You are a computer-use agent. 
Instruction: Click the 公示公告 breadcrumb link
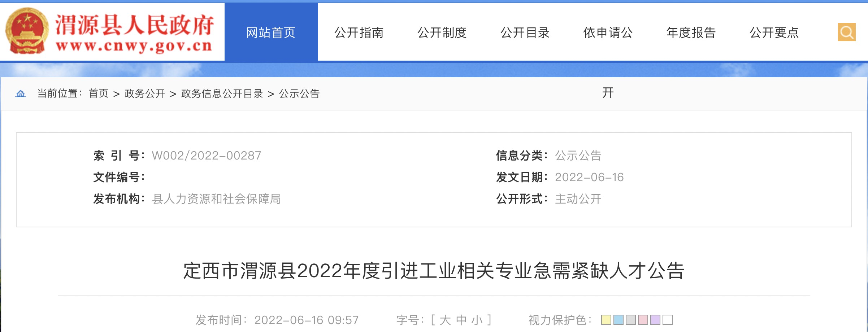pos(299,94)
